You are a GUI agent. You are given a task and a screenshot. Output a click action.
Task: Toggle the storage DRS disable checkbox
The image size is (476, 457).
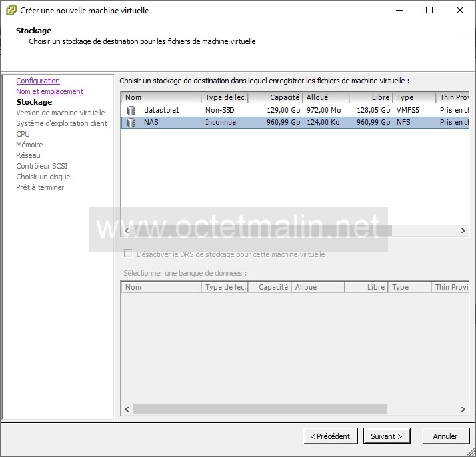[x=128, y=254]
